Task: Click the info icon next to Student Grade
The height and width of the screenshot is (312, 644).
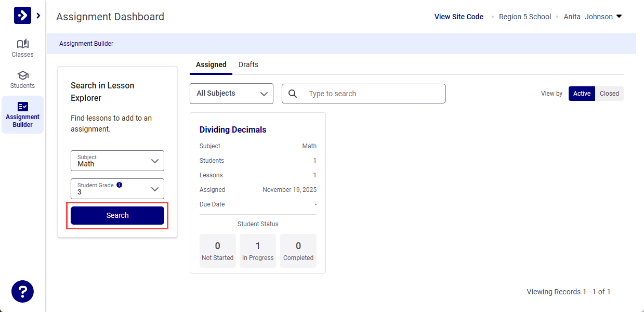Action: click(119, 185)
